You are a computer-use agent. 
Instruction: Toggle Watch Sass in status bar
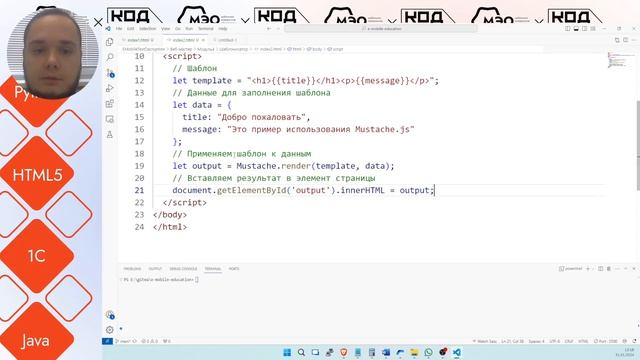tap(484, 341)
